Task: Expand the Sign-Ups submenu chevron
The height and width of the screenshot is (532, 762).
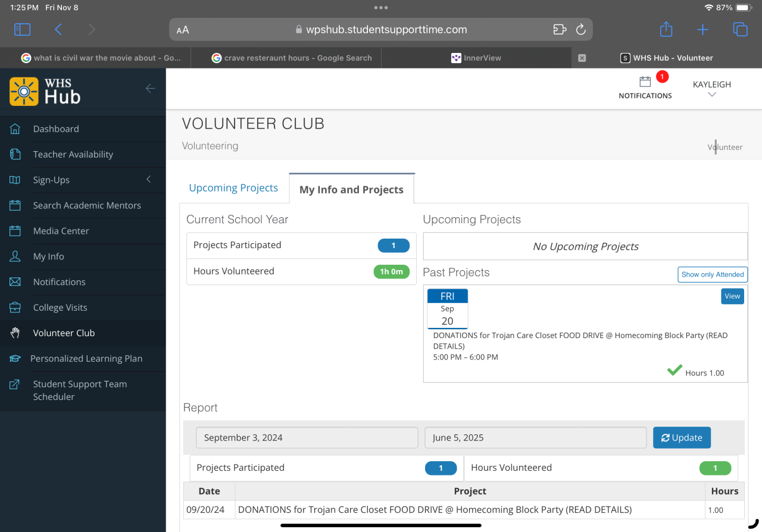Action: point(149,179)
